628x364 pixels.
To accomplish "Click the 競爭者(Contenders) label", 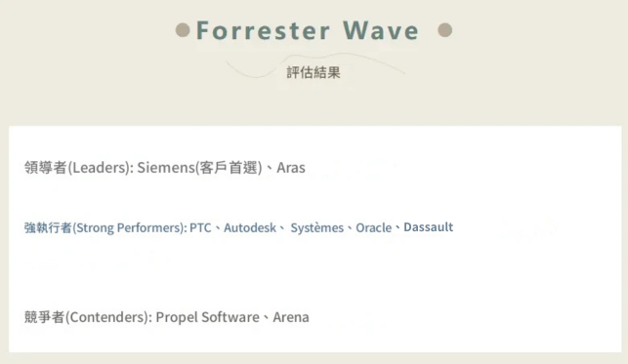I will pyautogui.click(x=88, y=317).
